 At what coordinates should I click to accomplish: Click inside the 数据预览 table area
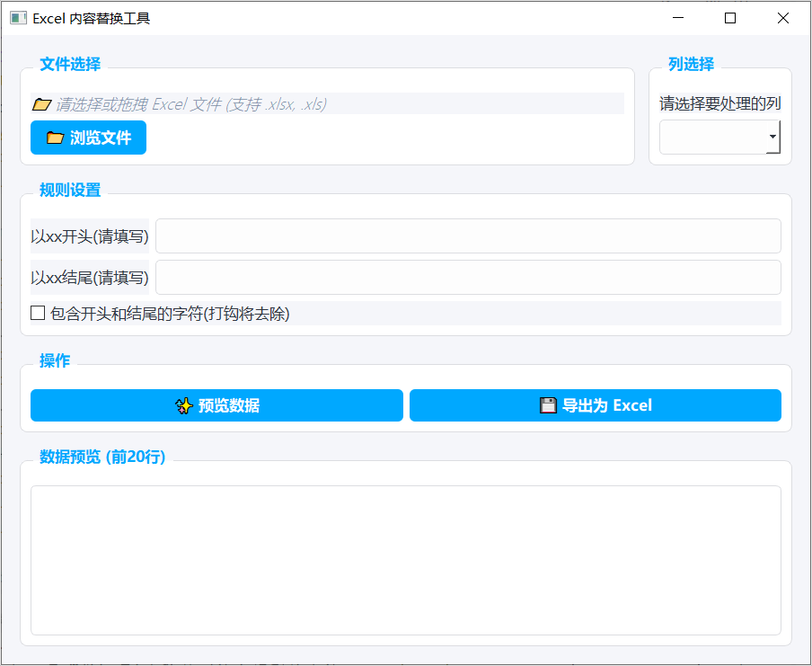click(x=406, y=560)
